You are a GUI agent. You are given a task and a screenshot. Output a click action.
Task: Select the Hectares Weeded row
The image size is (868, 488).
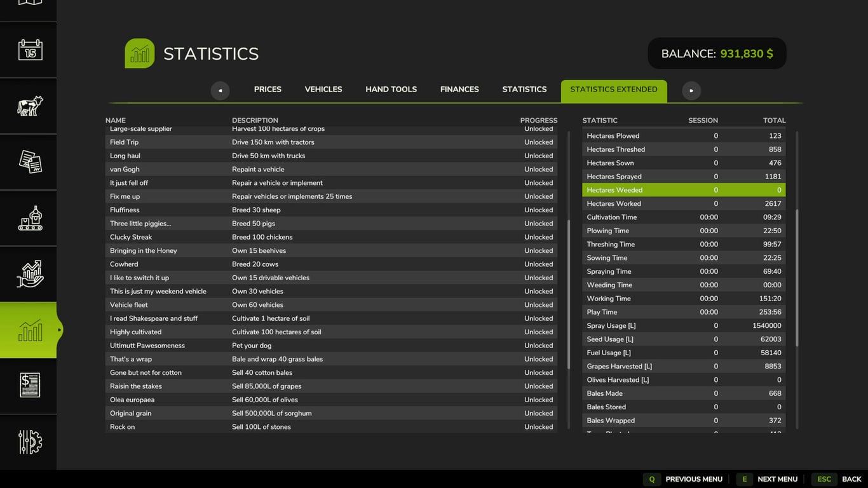click(684, 190)
